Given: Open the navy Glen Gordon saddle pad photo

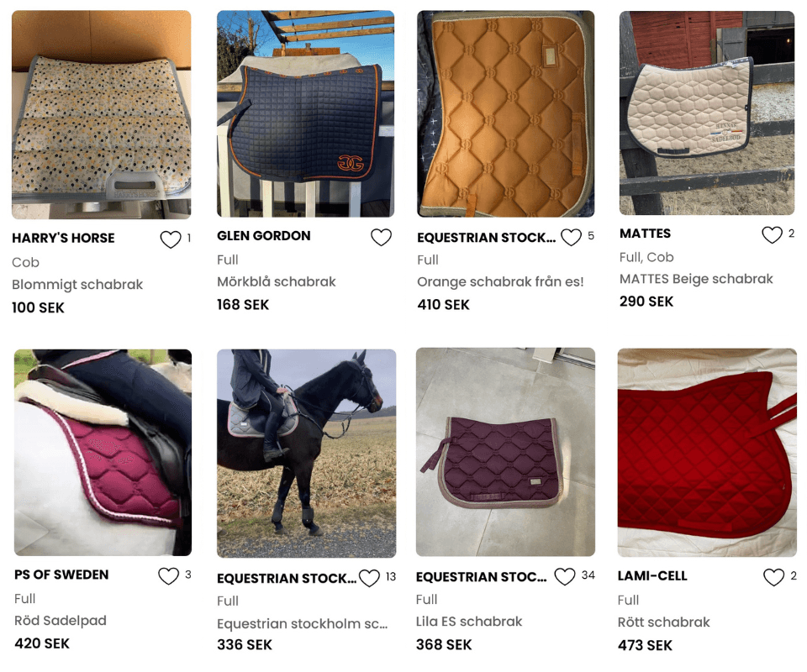Looking at the screenshot, I should click(x=306, y=113).
